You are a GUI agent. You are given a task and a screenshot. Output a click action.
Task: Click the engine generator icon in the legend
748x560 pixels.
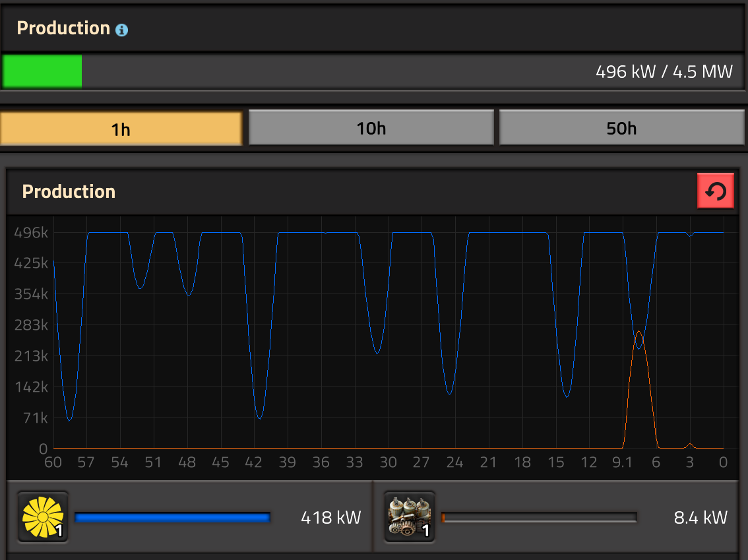(x=409, y=517)
